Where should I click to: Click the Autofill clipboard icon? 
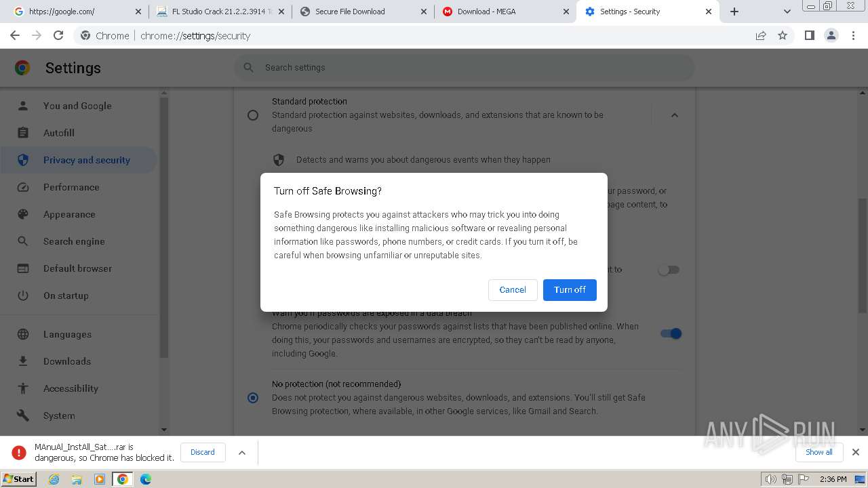[x=23, y=133]
